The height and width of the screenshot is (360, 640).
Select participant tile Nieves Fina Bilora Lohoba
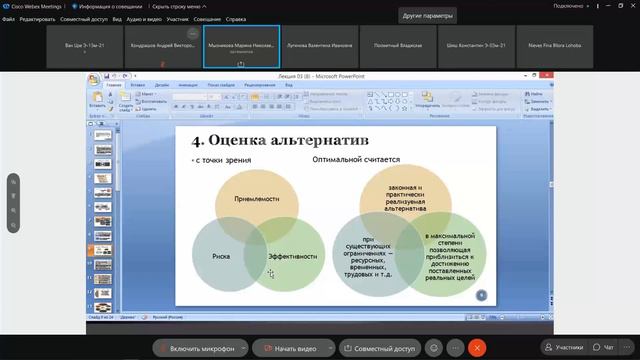tap(555, 46)
